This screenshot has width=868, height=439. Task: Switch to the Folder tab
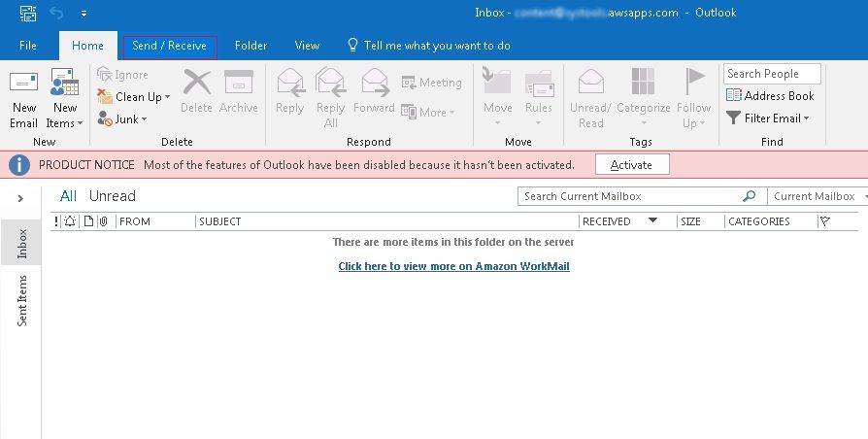[x=250, y=46]
